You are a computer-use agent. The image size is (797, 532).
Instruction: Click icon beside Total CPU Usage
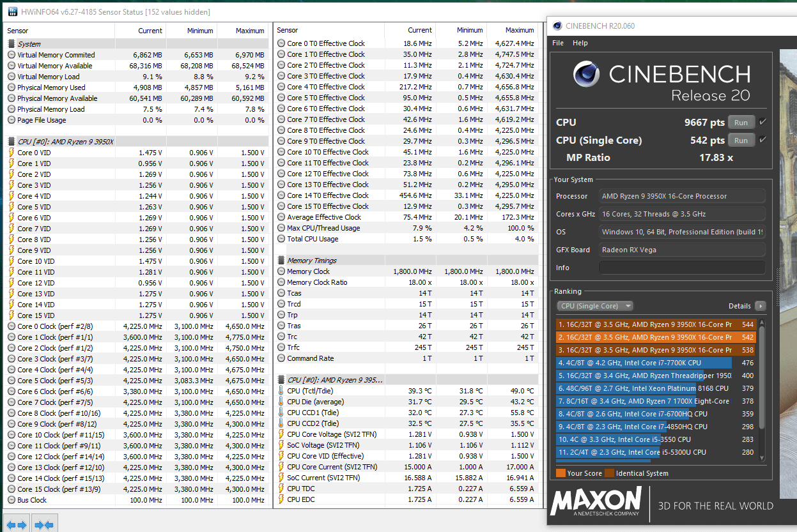coord(282,239)
